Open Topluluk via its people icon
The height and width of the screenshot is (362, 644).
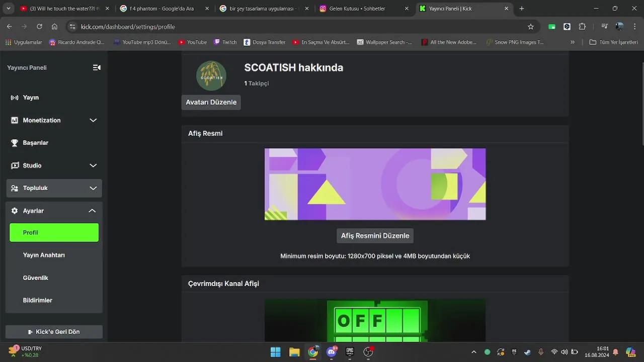15,188
